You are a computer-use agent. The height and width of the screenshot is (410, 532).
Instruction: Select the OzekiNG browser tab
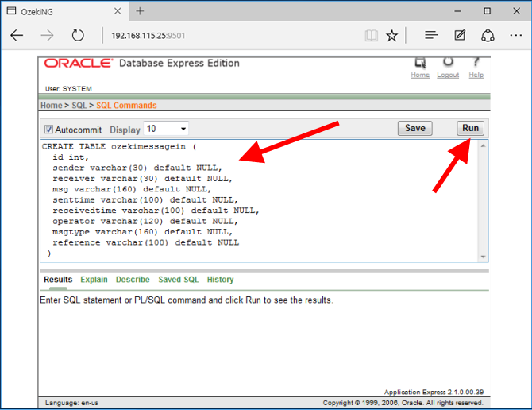click(64, 12)
